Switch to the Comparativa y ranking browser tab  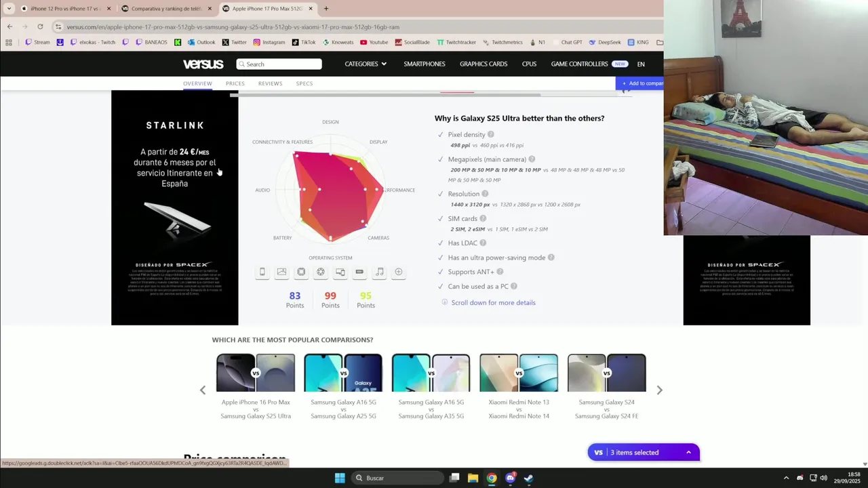tap(167, 9)
